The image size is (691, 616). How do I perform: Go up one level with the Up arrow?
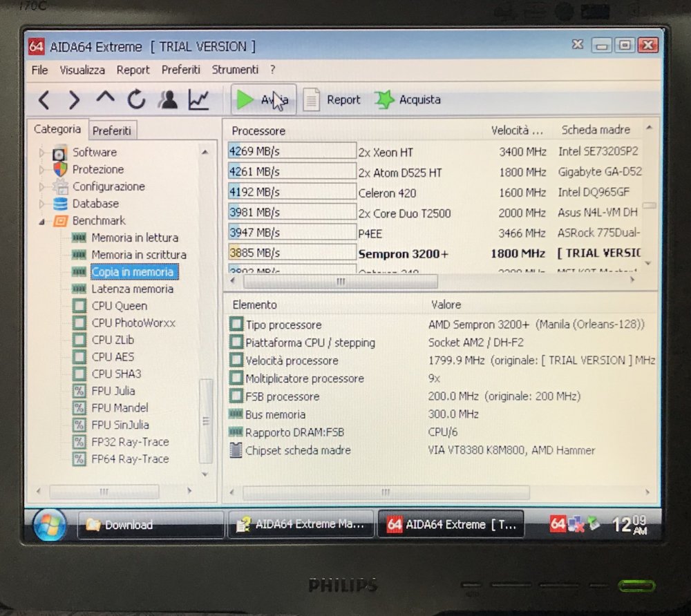tap(105, 99)
